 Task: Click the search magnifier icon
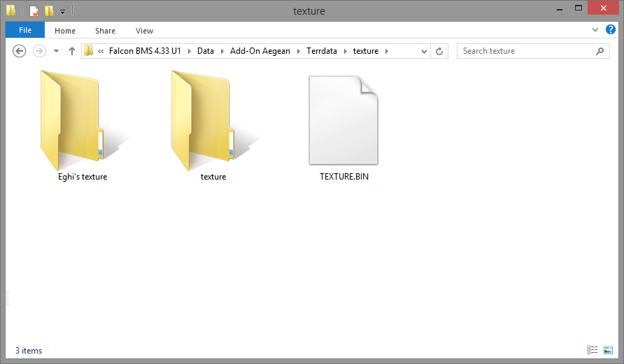click(600, 51)
